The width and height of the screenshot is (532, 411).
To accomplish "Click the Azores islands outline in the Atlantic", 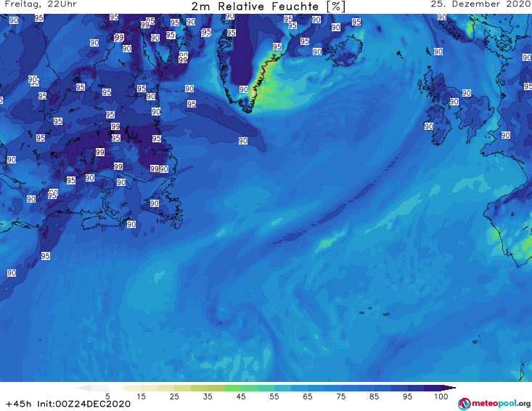I will click(373, 312).
